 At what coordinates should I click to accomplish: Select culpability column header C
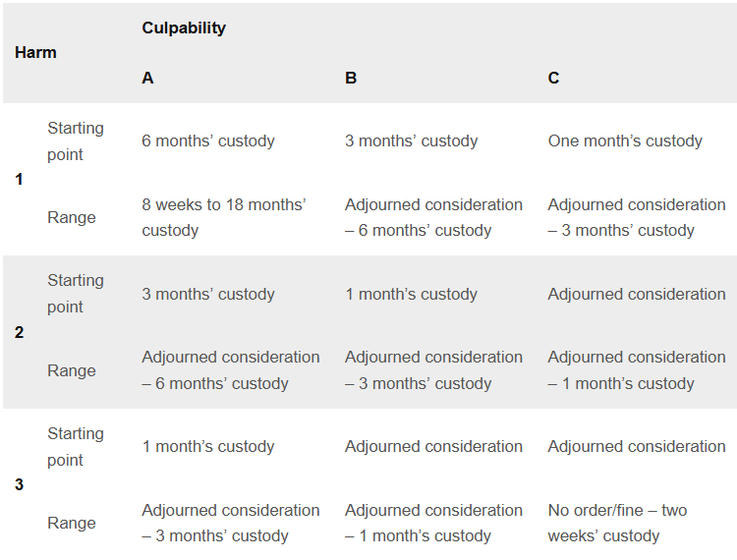coord(553,79)
